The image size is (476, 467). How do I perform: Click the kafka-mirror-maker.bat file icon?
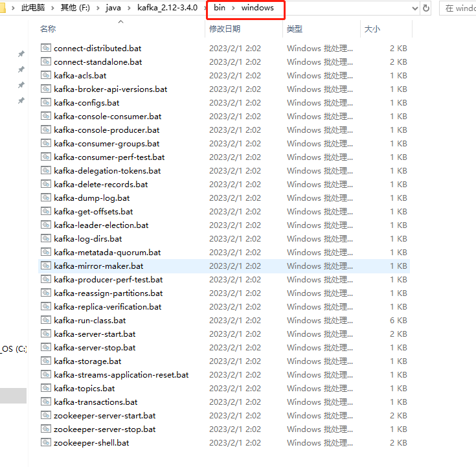click(x=46, y=266)
